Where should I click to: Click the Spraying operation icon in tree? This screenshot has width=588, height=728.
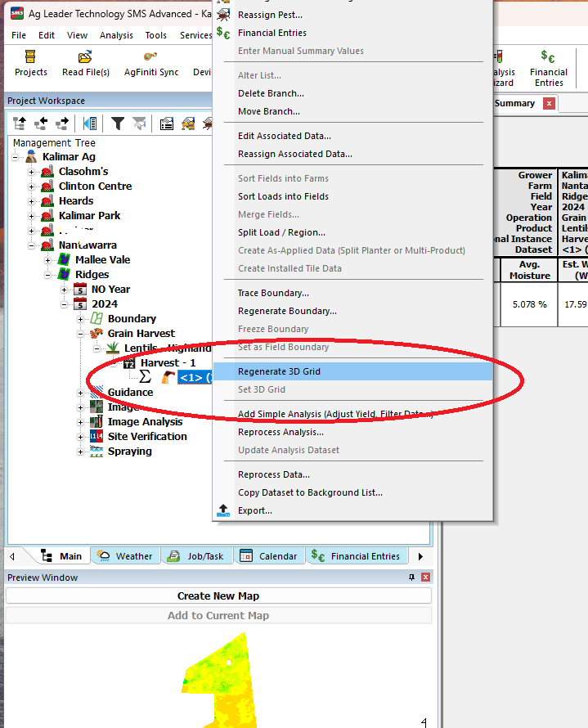(97, 451)
